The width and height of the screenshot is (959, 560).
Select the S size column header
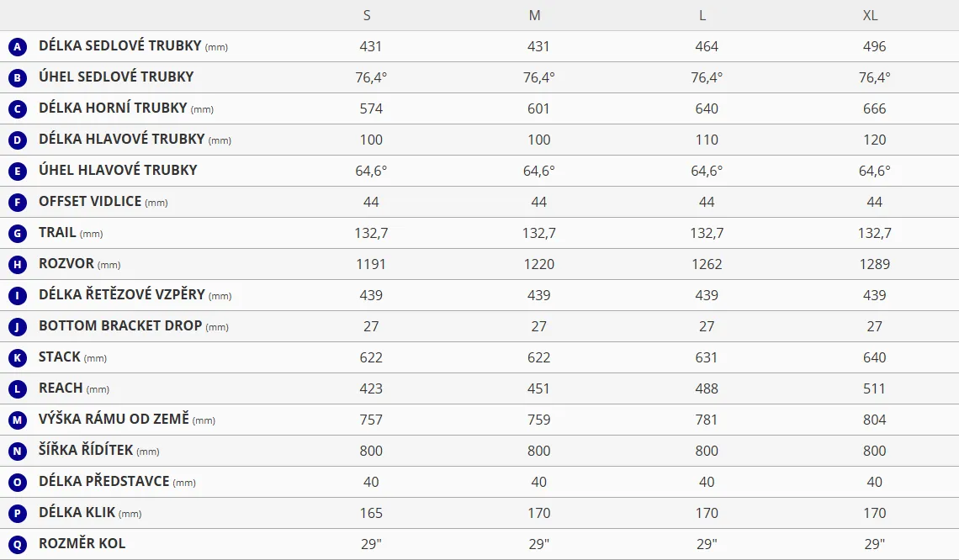[x=367, y=16]
